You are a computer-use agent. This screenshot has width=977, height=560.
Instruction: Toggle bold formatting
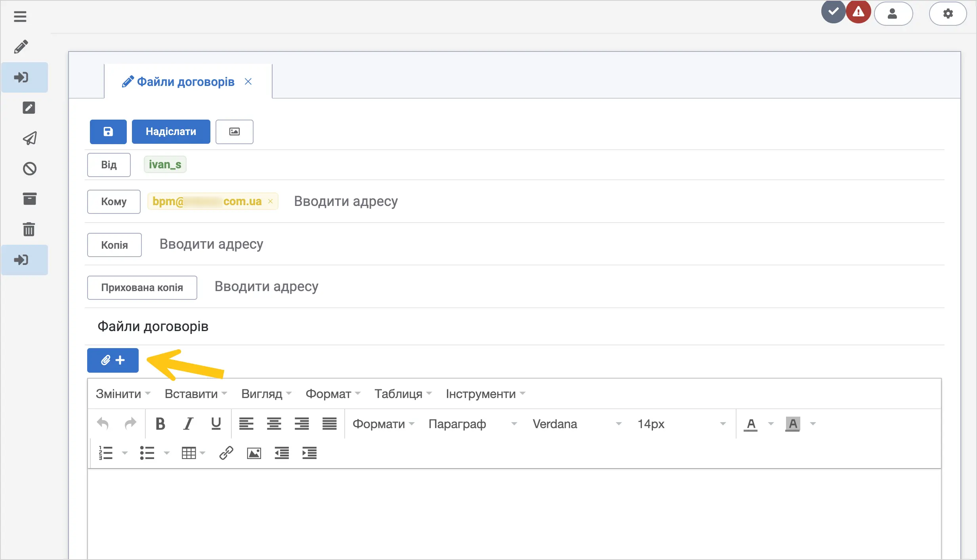160,424
